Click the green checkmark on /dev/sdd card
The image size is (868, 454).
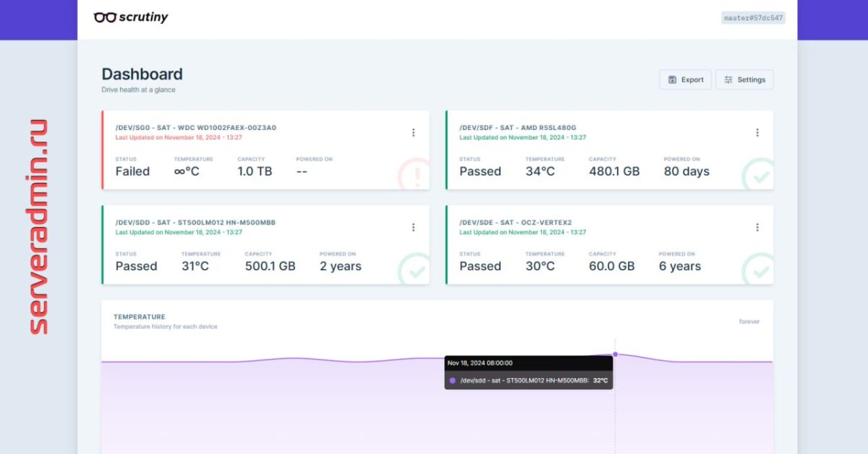tap(416, 267)
